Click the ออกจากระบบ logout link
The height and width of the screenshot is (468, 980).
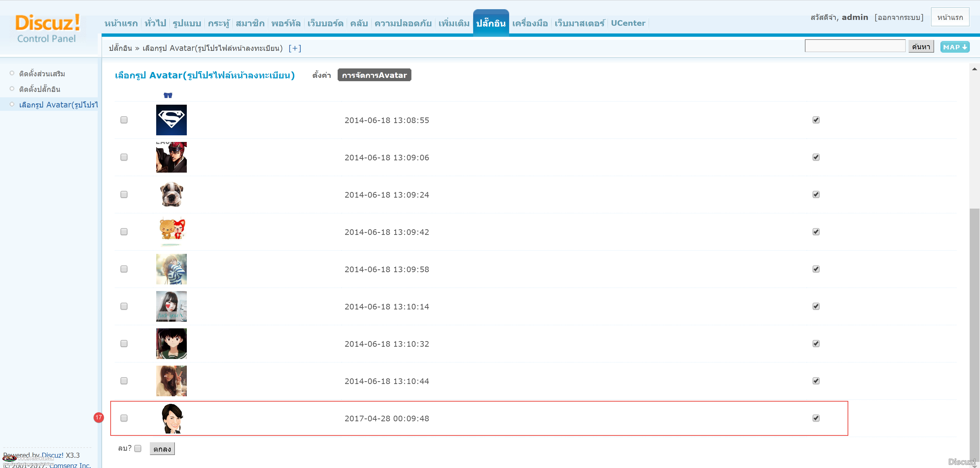(x=899, y=18)
